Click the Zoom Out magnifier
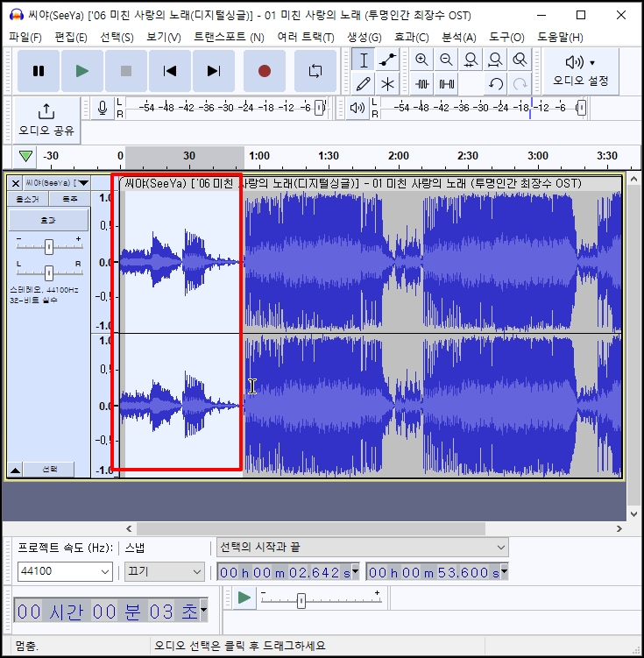 446,60
